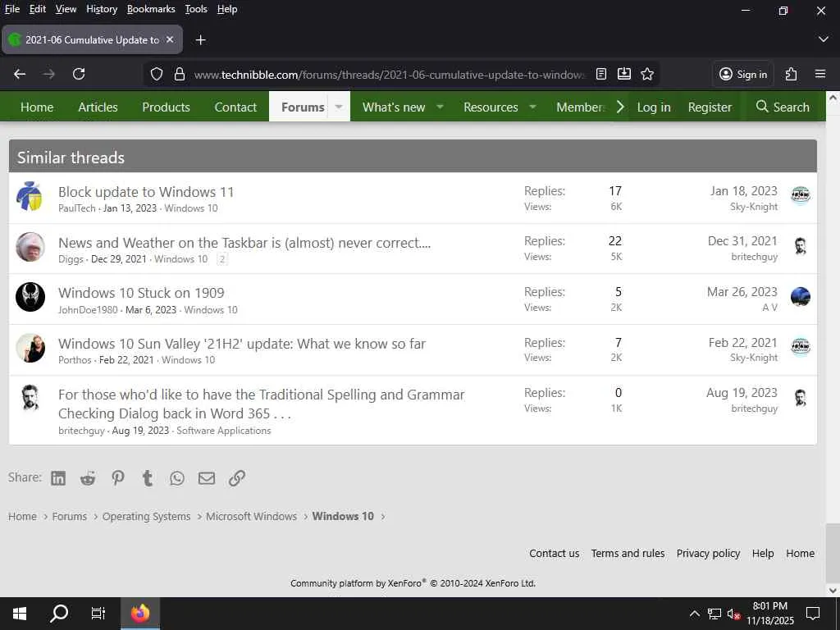Expand the Forums menu dropdown arrow
This screenshot has width=840, height=630.
(339, 107)
